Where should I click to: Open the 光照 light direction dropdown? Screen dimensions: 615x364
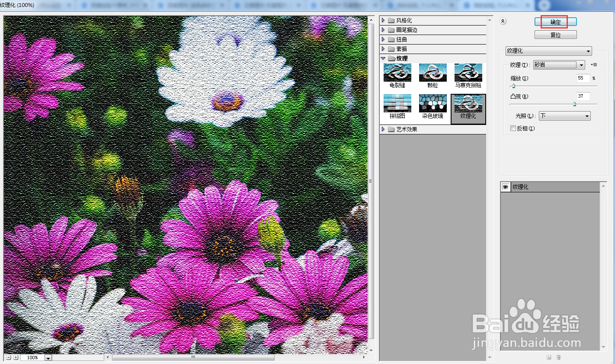click(564, 116)
